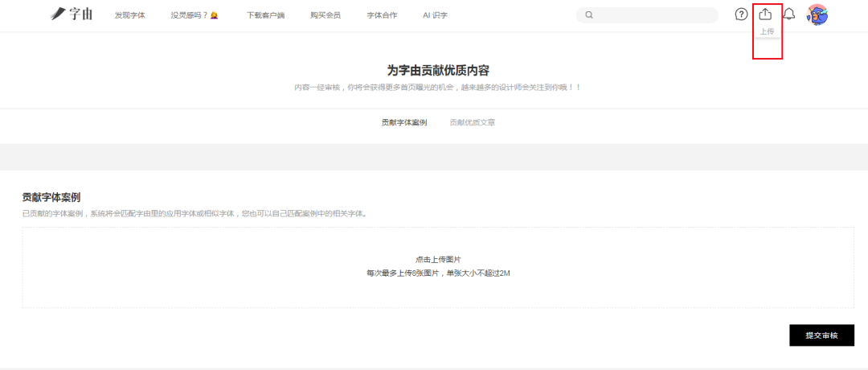This screenshot has height=370, width=868.
Task: Click the upload icon in header
Action: (x=766, y=14)
